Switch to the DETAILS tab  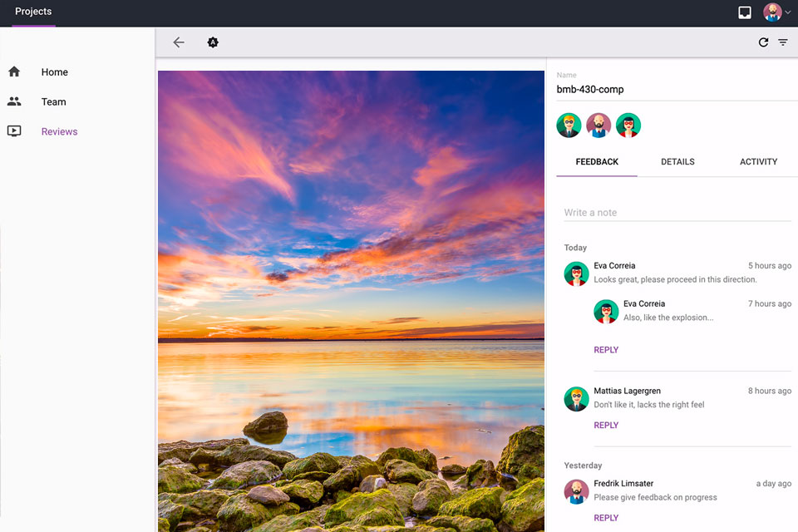coord(677,162)
